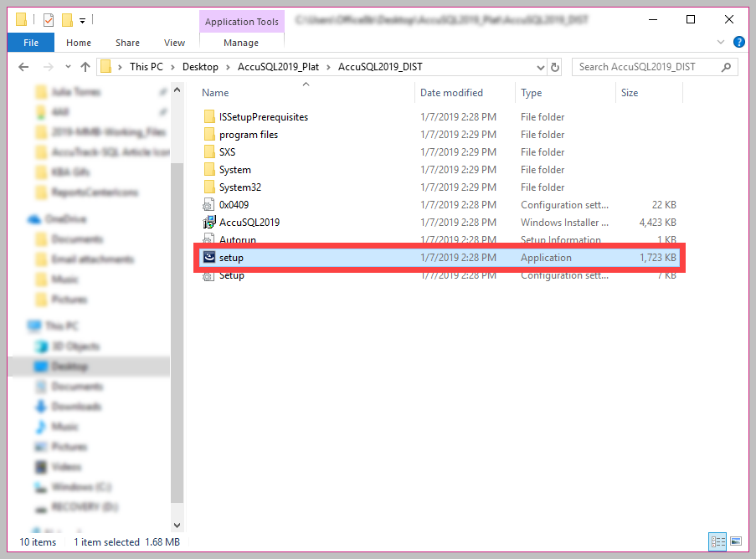Expand the ribbon with the chevron
Screen dimensions: 756x559
[x=721, y=42]
